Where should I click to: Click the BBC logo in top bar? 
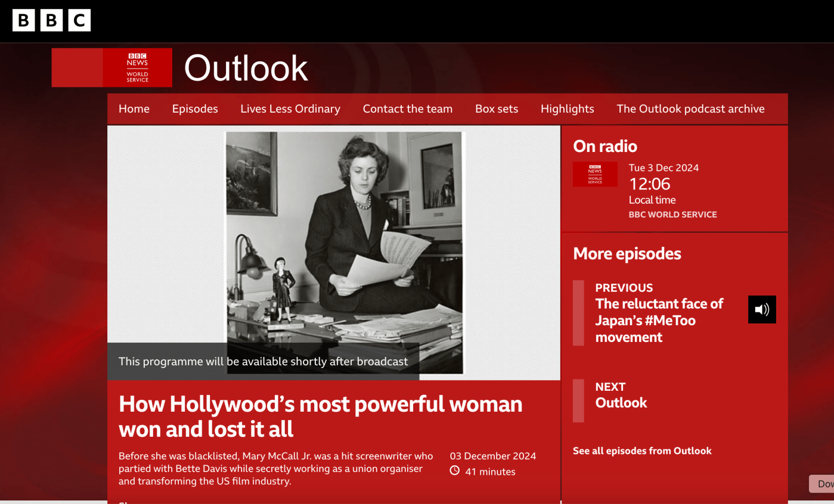pyautogui.click(x=51, y=20)
